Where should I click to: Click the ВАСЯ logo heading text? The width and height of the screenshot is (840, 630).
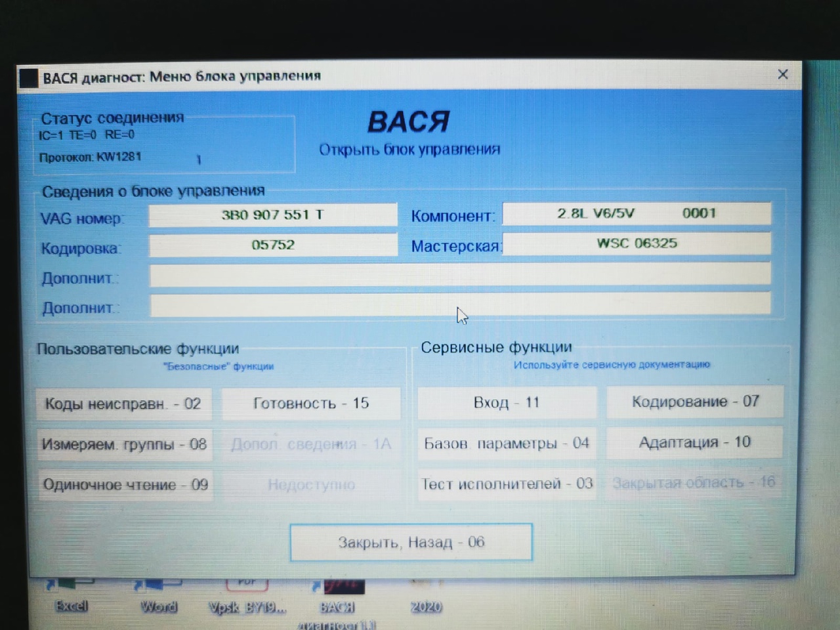click(408, 122)
